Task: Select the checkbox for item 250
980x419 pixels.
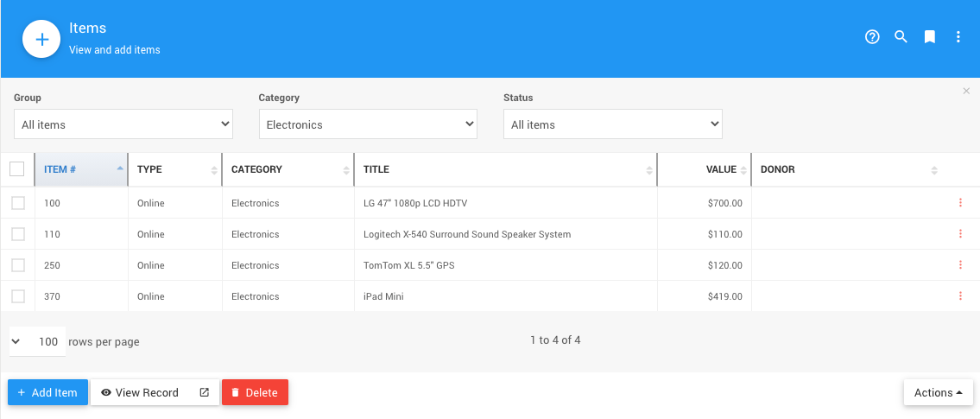Action: pos(17,265)
